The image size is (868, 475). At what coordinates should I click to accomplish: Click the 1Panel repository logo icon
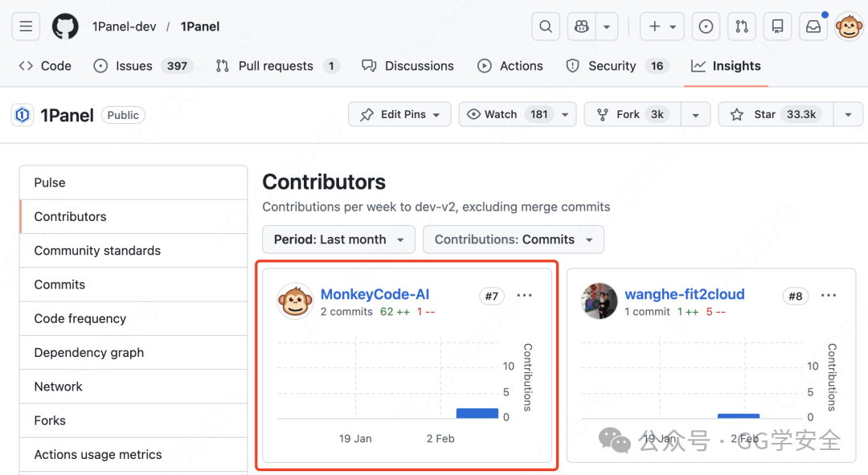click(23, 115)
